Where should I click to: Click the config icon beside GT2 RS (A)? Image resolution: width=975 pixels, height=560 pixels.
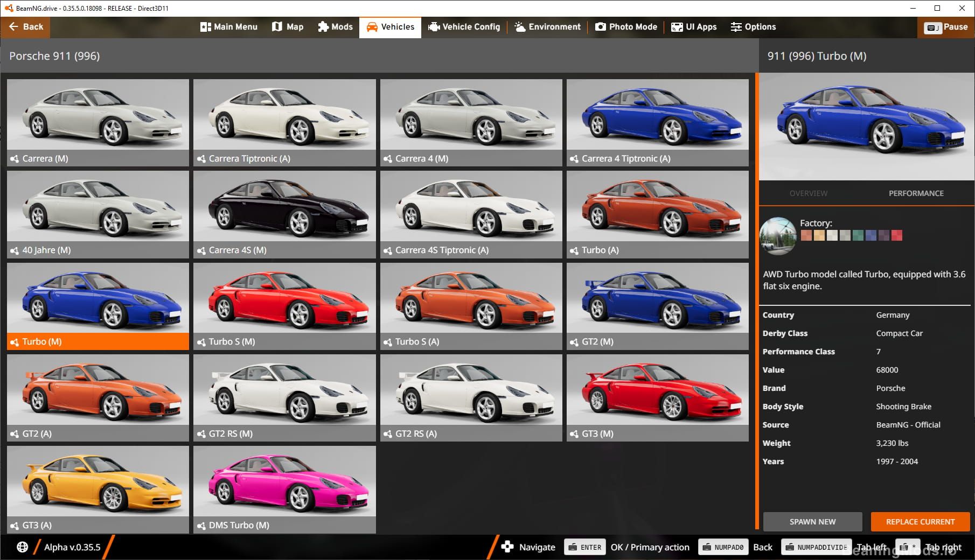[387, 434]
